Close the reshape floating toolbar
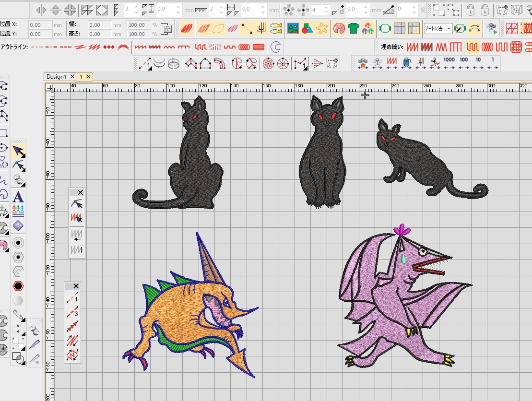Viewport: 532px width, 401px height. tap(81, 192)
